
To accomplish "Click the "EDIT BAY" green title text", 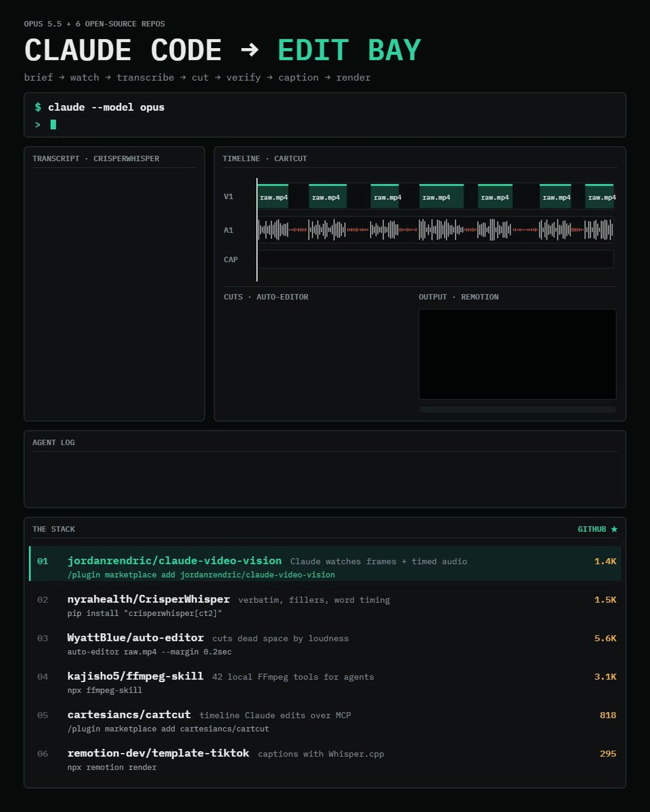I will click(x=349, y=51).
